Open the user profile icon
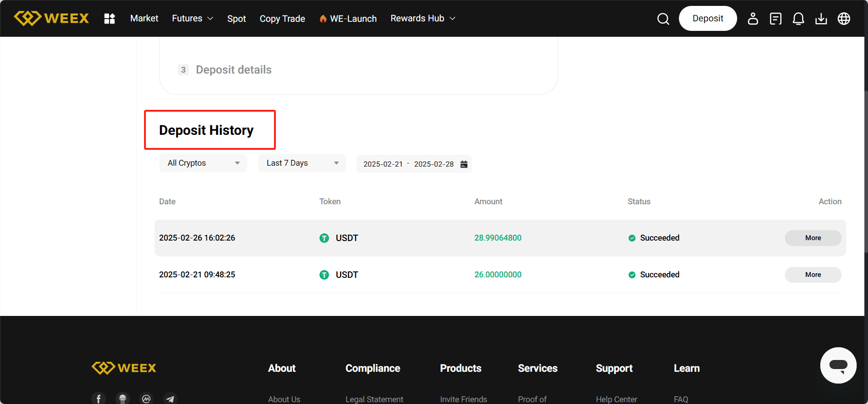868x404 pixels. (x=753, y=19)
